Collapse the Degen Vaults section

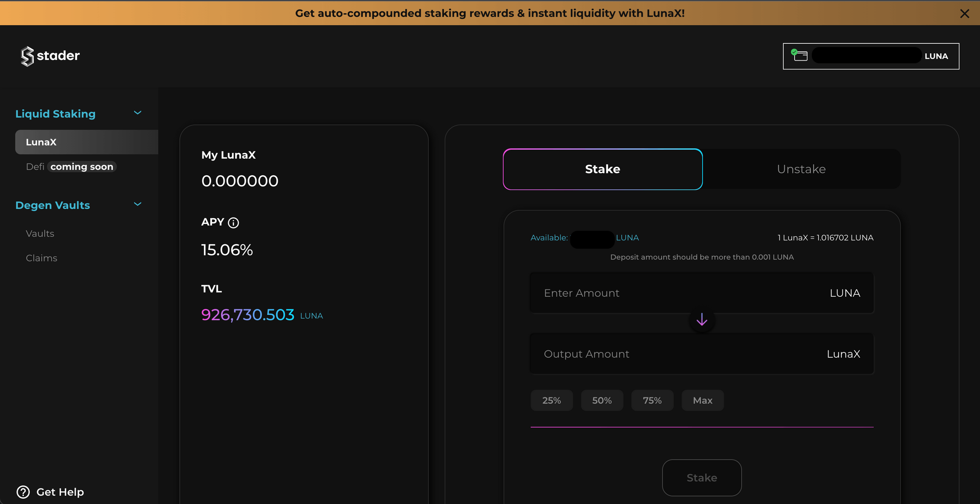138,204
